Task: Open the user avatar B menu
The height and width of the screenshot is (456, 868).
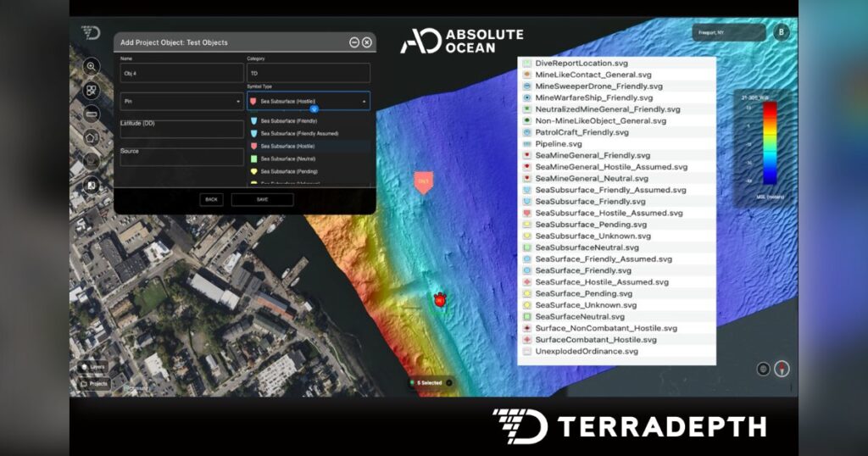Action: pos(781,32)
